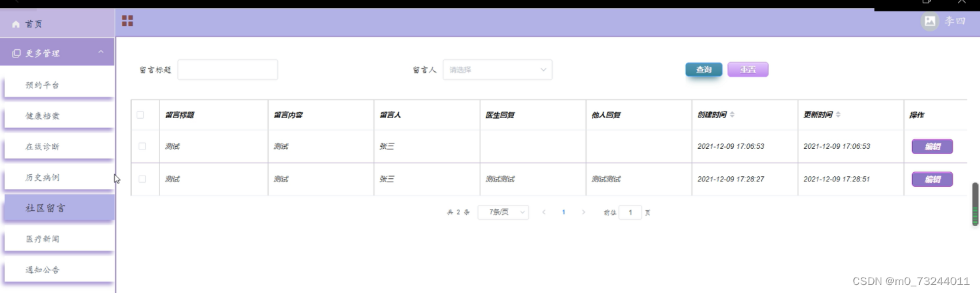Image resolution: width=980 pixels, height=293 pixels.
Task: Click 编辑 for the 17:28:27 row
Action: (932, 179)
